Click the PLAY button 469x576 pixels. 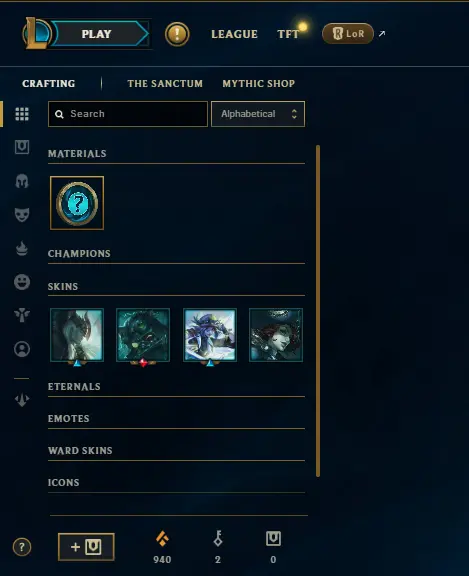coord(99,34)
